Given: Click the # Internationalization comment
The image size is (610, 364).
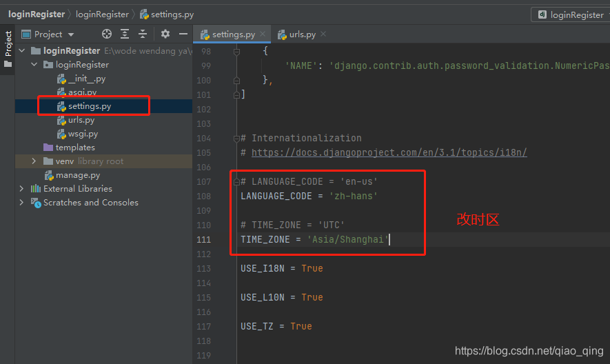Looking at the screenshot, I should [x=301, y=138].
